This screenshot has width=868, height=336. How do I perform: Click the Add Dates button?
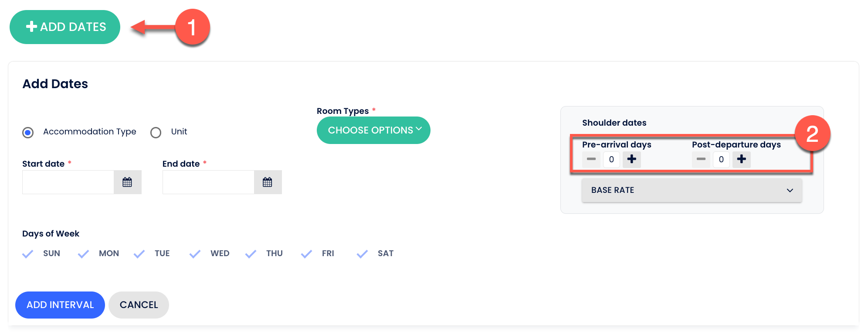click(65, 27)
